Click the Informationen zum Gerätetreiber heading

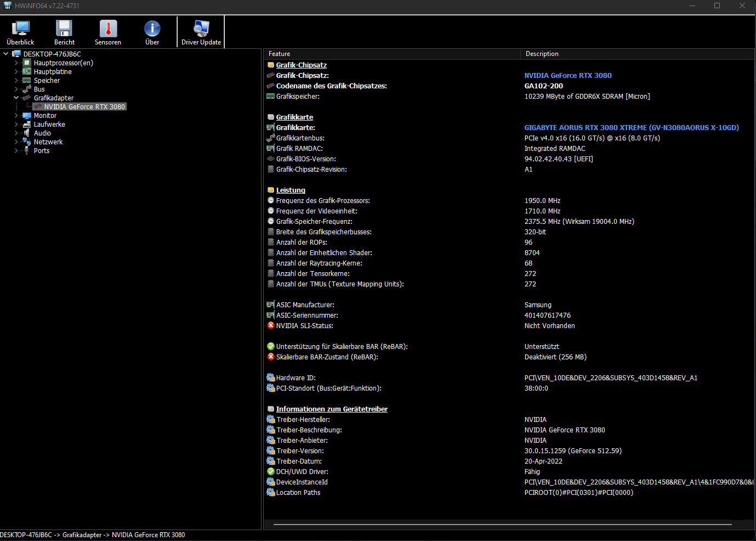[332, 409]
